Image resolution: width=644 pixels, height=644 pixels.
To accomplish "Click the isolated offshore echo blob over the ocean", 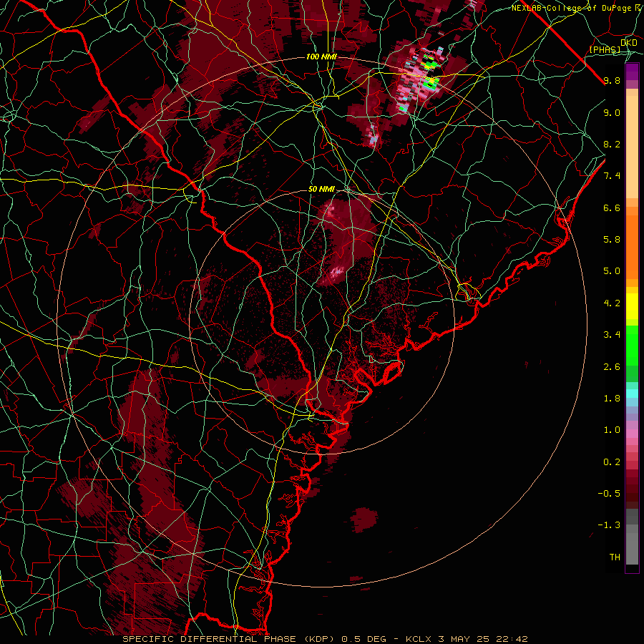I will pos(364,519).
